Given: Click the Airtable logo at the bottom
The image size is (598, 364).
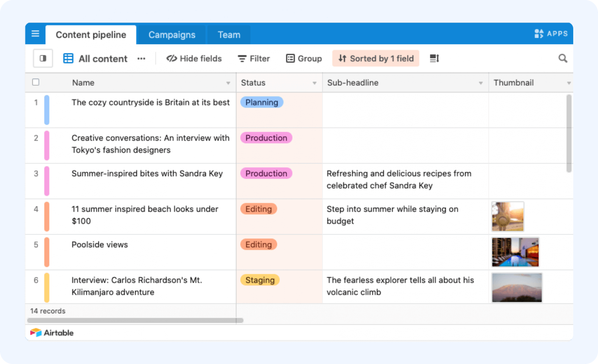Looking at the screenshot, I should click(x=52, y=332).
